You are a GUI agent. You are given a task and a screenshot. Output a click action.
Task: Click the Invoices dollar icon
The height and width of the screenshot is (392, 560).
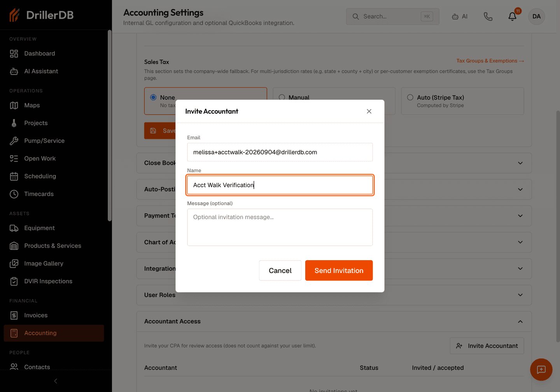coord(14,315)
